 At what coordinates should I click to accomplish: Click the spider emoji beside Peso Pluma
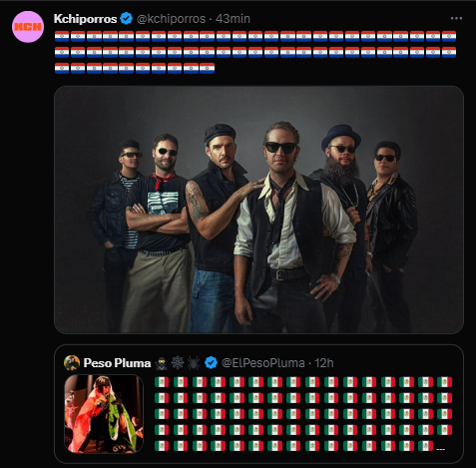pyautogui.click(x=194, y=363)
